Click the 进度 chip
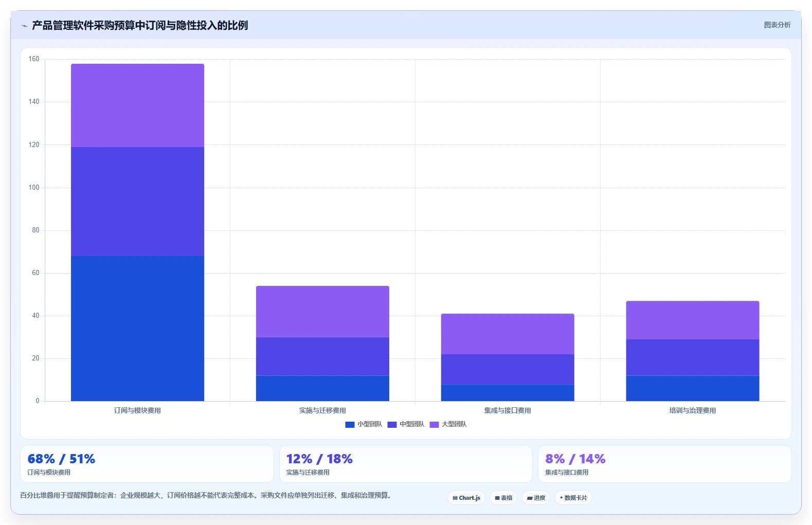 [536, 498]
